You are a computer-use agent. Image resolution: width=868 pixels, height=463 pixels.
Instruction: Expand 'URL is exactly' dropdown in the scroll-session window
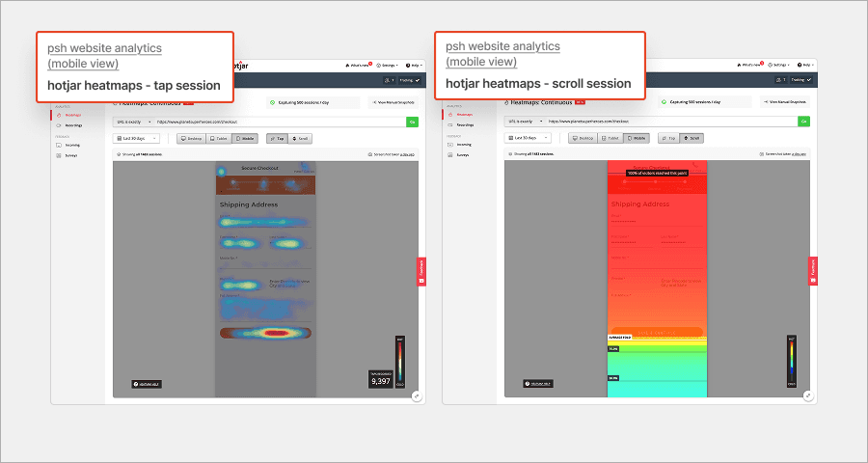(x=525, y=122)
